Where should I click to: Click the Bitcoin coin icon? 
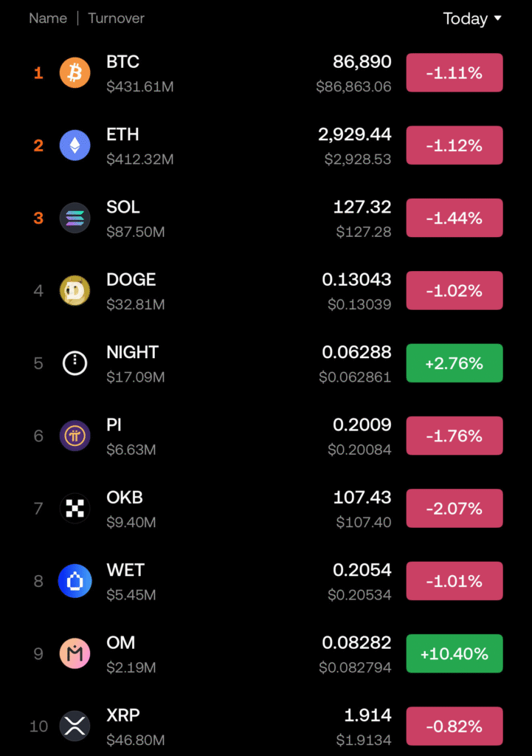[x=75, y=73]
